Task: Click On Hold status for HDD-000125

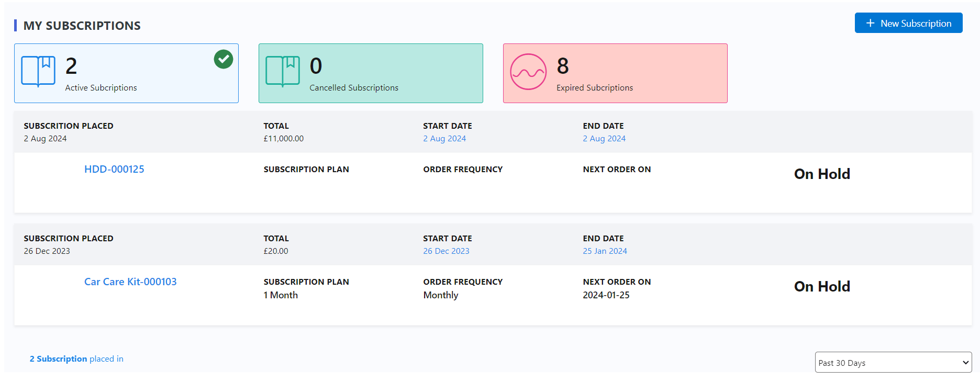Action: 822,174
